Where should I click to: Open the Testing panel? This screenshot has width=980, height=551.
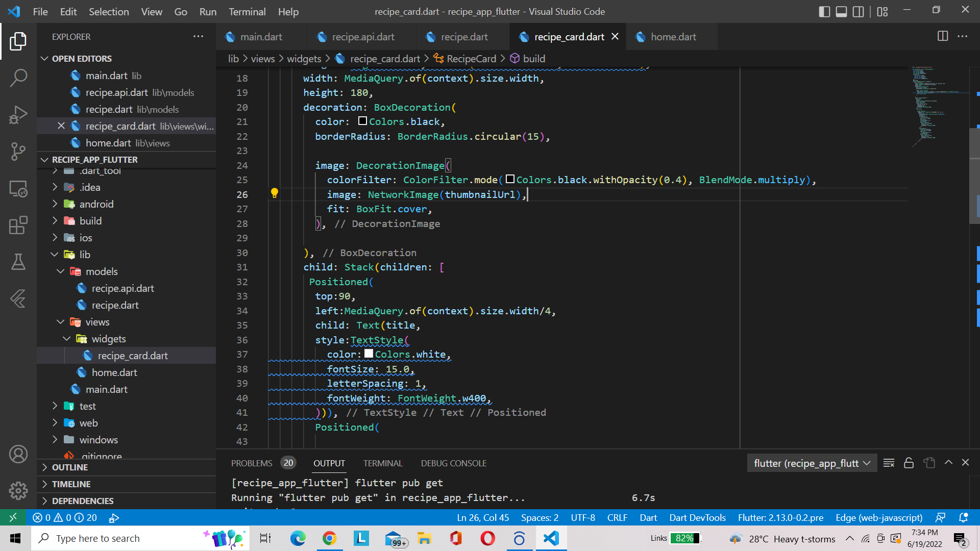(x=18, y=262)
